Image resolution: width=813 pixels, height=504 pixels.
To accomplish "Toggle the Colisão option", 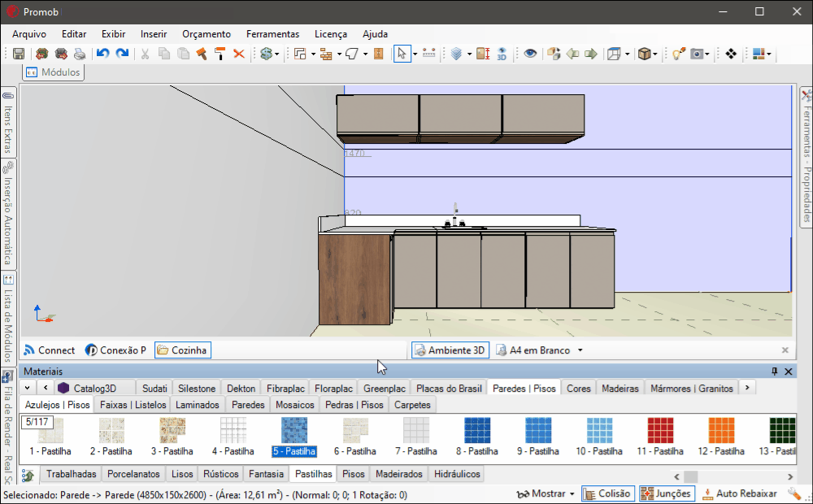I will click(x=606, y=493).
